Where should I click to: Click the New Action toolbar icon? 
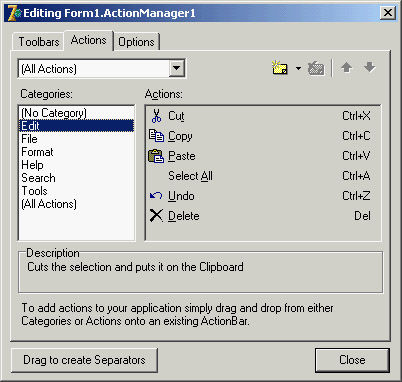pos(280,68)
